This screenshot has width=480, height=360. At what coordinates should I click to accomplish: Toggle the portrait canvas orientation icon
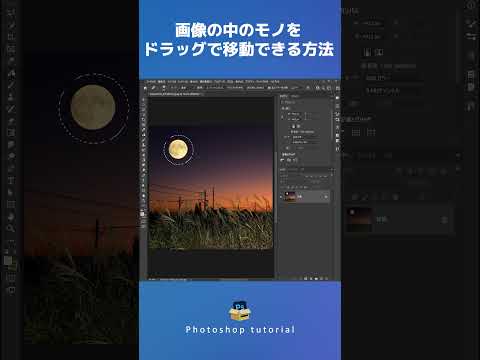tap(367, 52)
